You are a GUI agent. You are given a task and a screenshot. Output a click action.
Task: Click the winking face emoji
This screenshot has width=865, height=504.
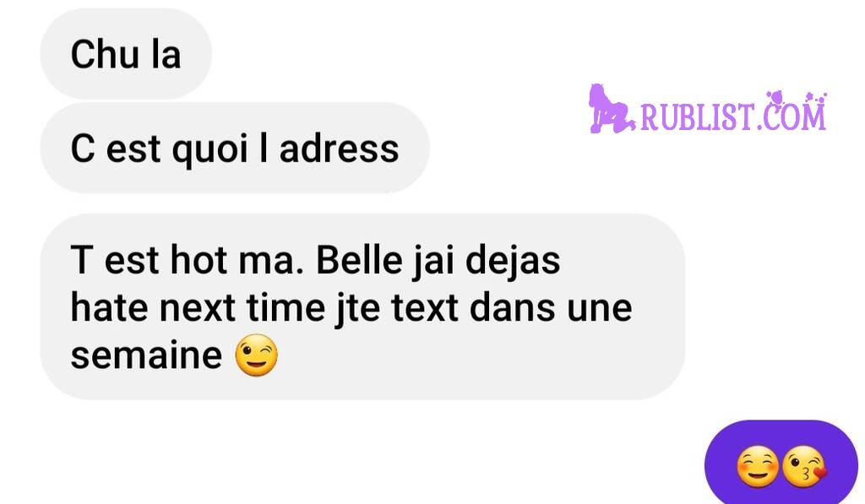[257, 355]
